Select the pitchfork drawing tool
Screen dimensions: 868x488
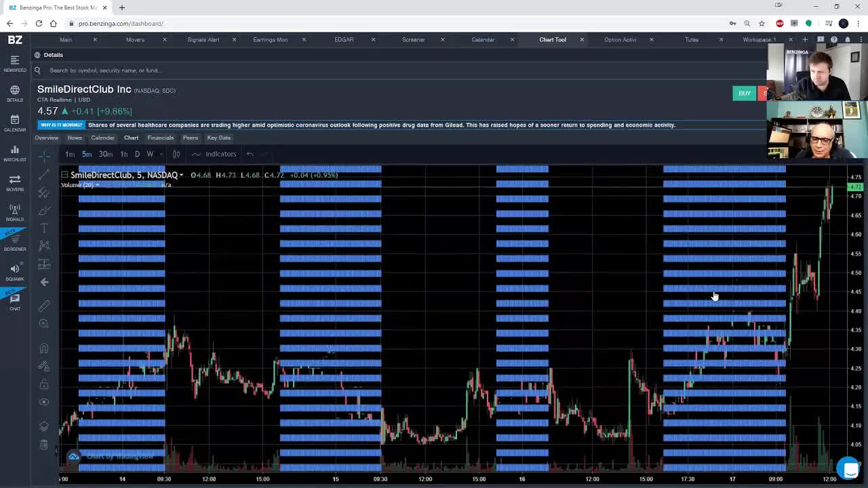click(x=44, y=192)
